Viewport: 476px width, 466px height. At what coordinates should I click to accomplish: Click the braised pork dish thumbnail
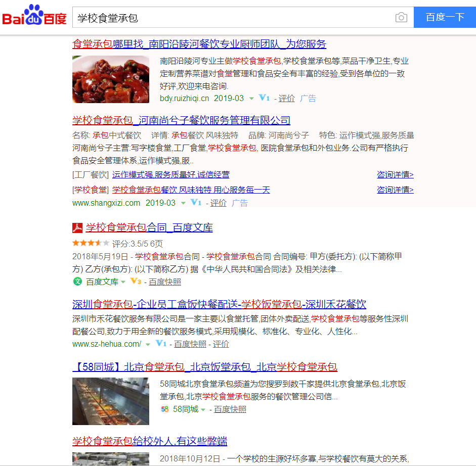pos(111,79)
